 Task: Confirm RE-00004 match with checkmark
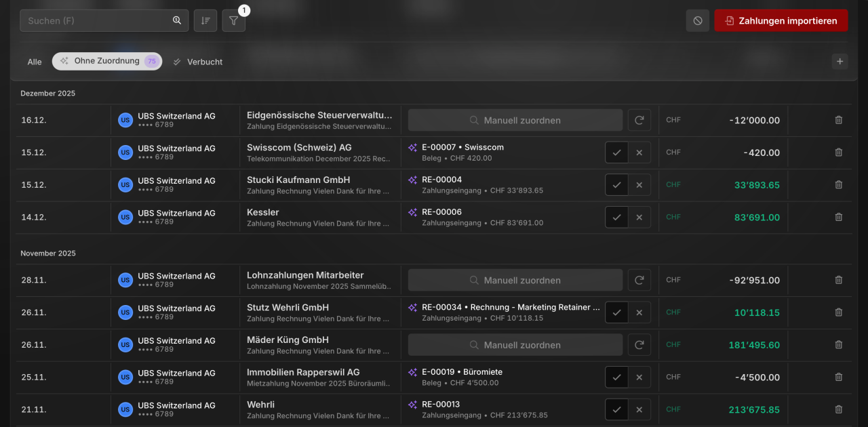[x=616, y=184]
